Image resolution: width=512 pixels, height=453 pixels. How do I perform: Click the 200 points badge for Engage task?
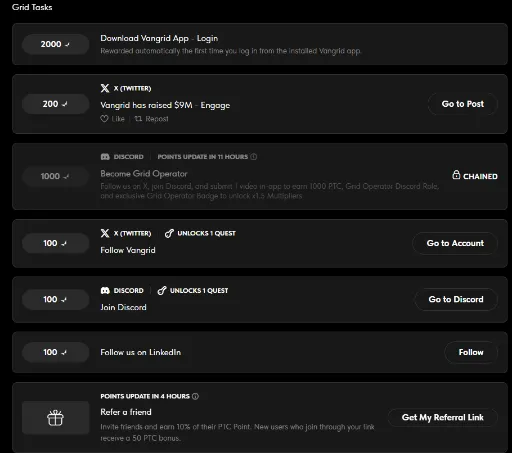[x=55, y=104]
